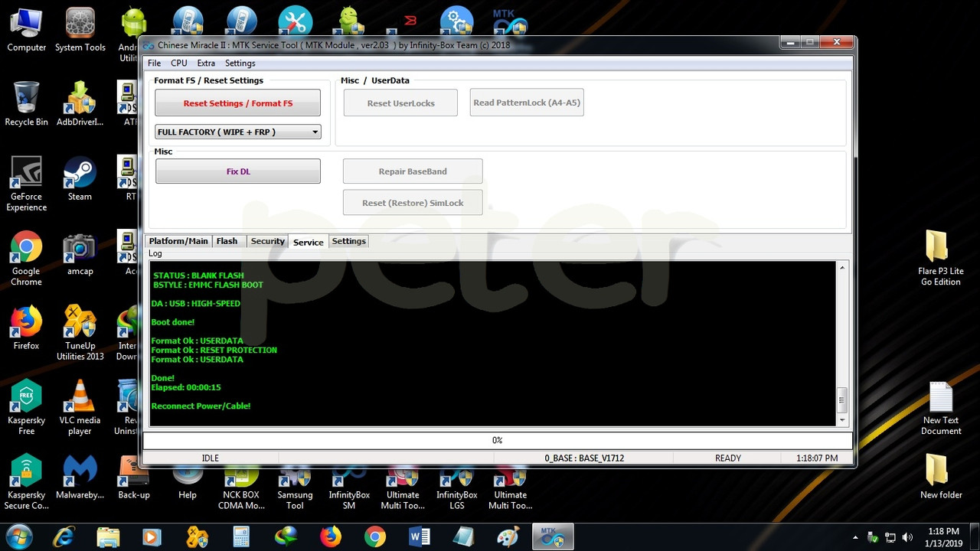The height and width of the screenshot is (551, 980).
Task: Click Reset UserLocks button
Action: click(x=400, y=103)
